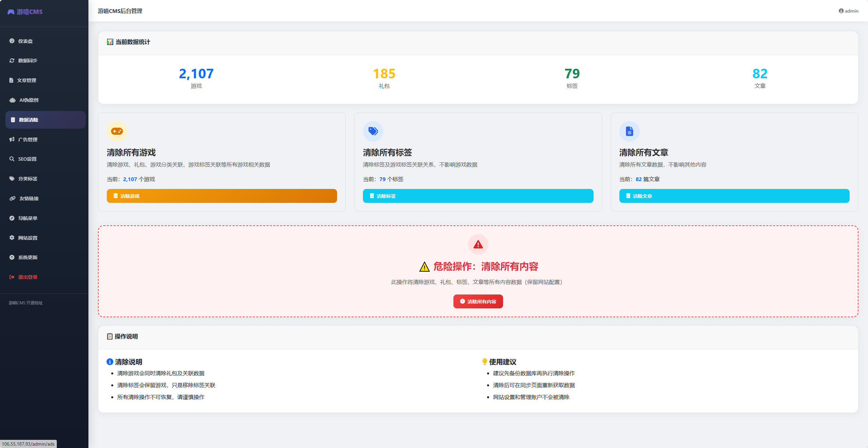Image resolution: width=868 pixels, height=448 pixels.
Task: Click the sync arrows icon beside 数据同步
Action: coord(12,61)
